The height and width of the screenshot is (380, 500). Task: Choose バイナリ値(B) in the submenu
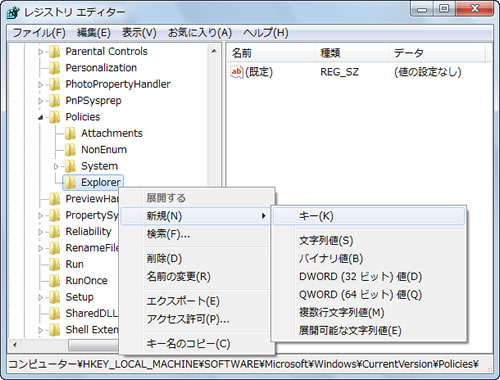pos(369,259)
